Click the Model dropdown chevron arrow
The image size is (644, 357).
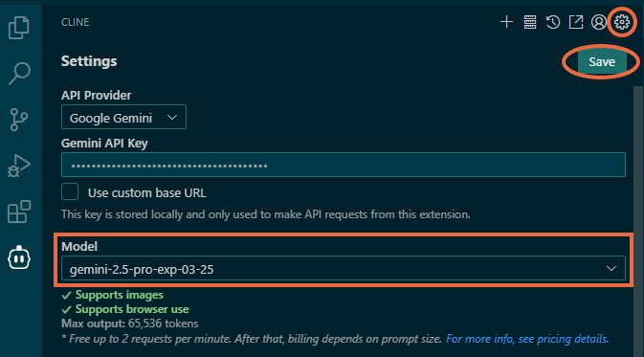click(x=611, y=268)
